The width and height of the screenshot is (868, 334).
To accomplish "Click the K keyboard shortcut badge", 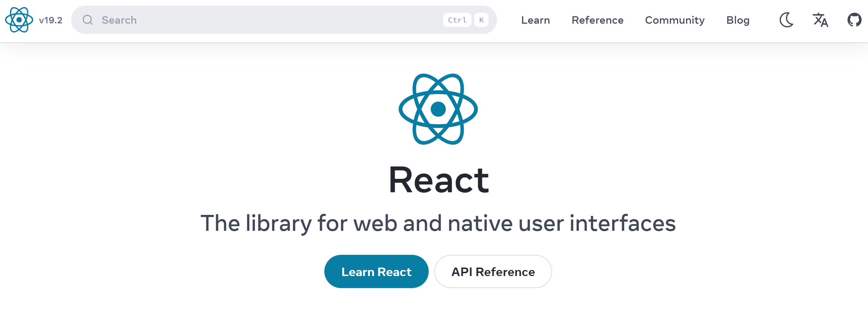I will (x=481, y=20).
